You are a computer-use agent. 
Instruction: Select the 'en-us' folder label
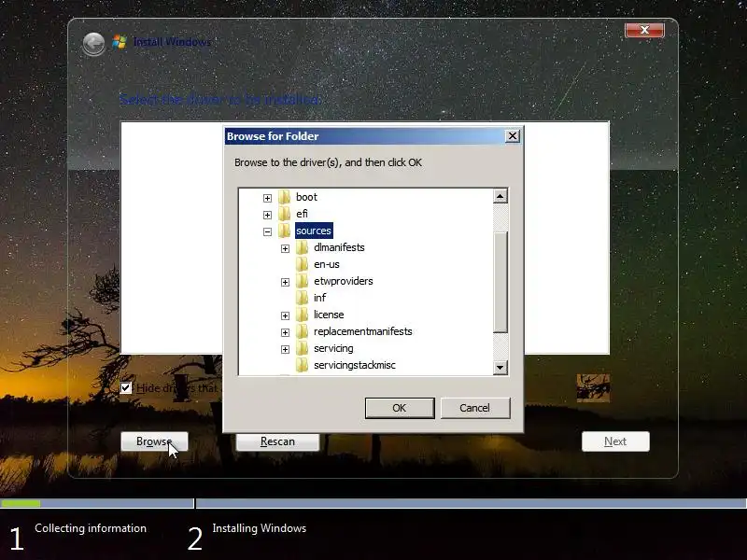[327, 264]
